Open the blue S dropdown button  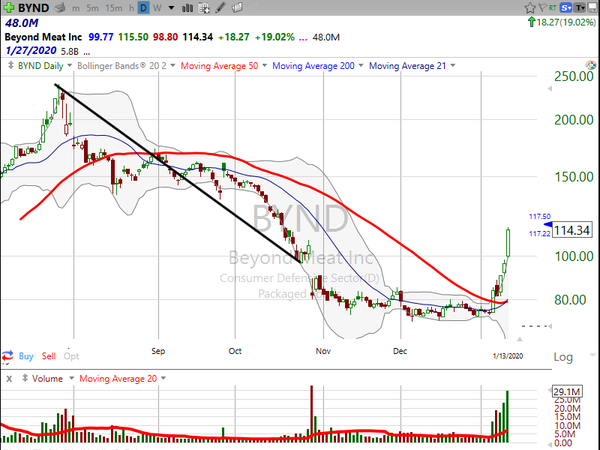pyautogui.click(x=566, y=7)
